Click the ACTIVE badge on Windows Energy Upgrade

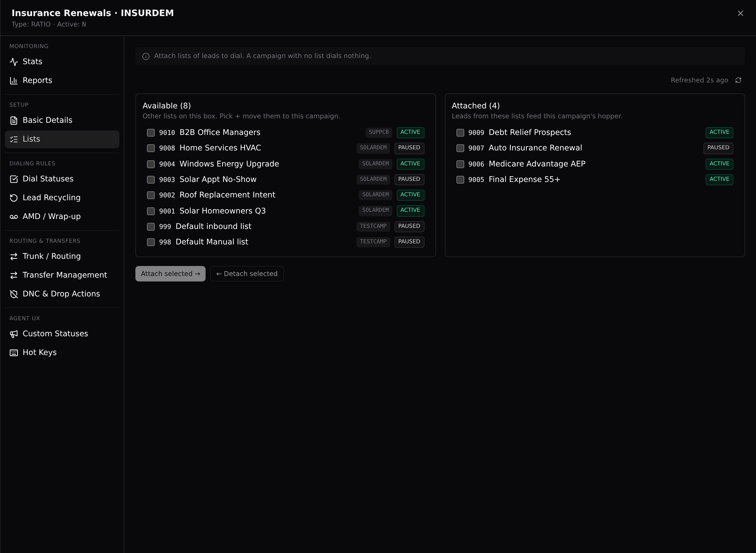tap(410, 164)
